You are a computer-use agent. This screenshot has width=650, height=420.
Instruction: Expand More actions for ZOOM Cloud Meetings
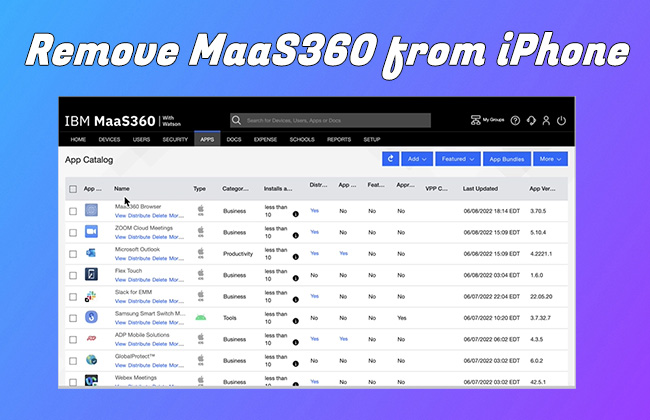pos(176,237)
